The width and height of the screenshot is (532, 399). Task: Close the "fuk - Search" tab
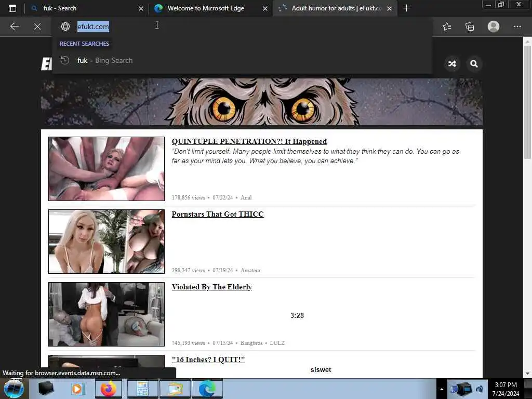coord(141,8)
